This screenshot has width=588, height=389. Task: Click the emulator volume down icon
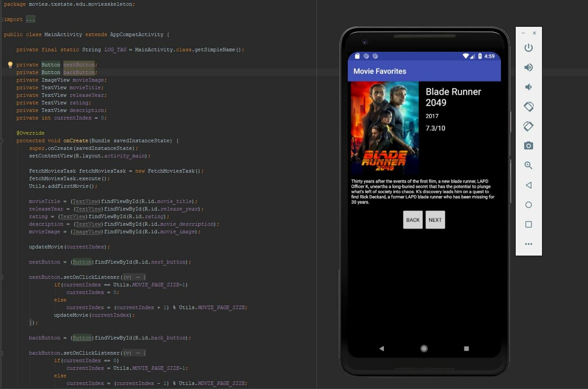pyautogui.click(x=529, y=87)
